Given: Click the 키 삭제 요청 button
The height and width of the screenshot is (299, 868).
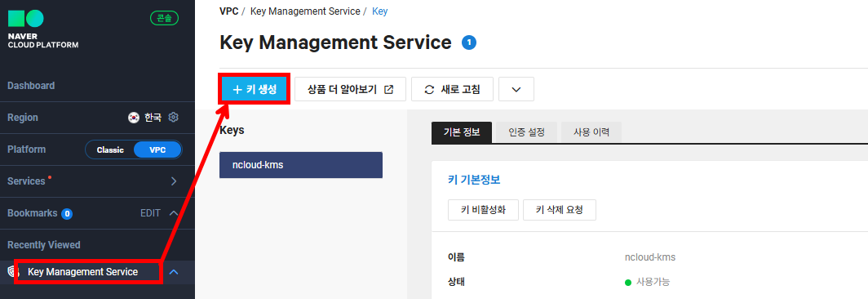Looking at the screenshot, I should 560,210.
